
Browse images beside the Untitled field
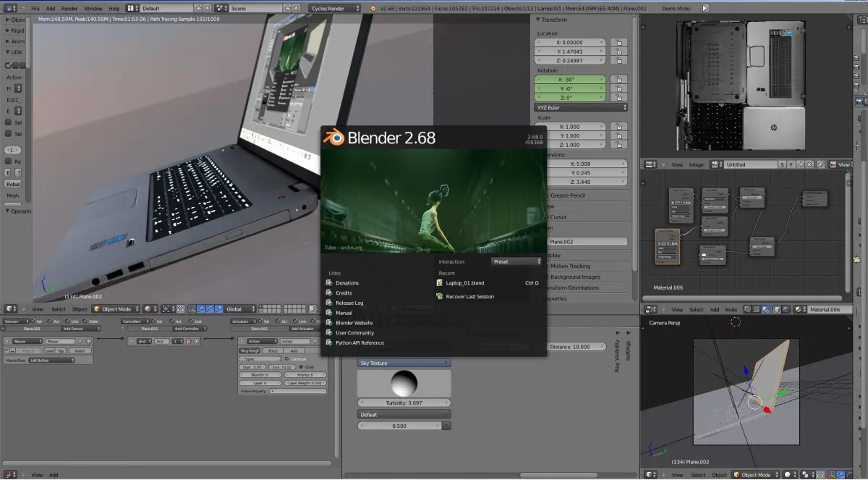[716, 164]
